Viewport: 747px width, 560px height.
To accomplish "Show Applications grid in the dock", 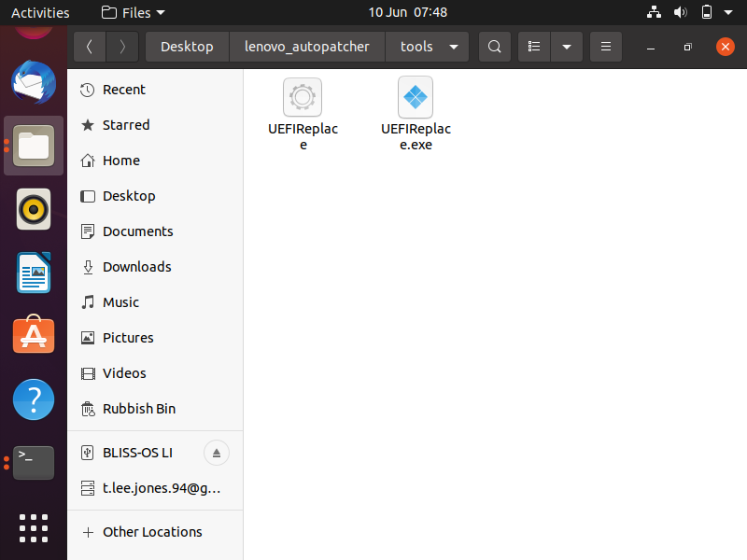I will point(34,528).
